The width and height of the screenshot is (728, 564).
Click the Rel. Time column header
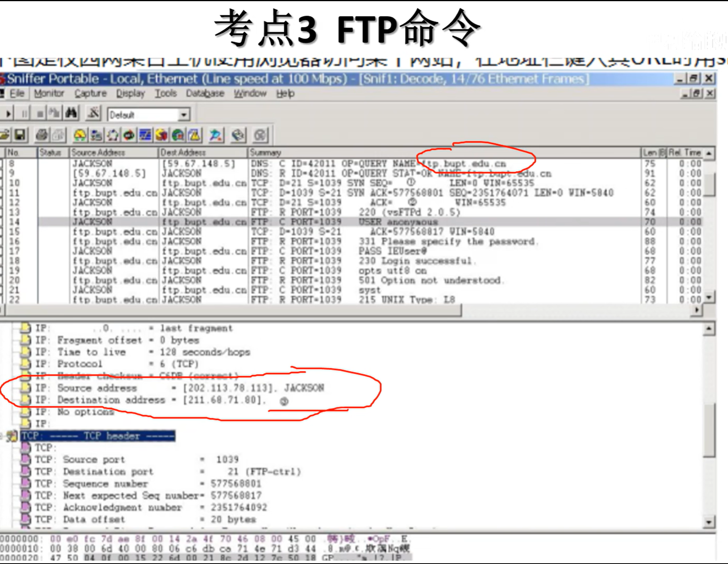(x=685, y=153)
